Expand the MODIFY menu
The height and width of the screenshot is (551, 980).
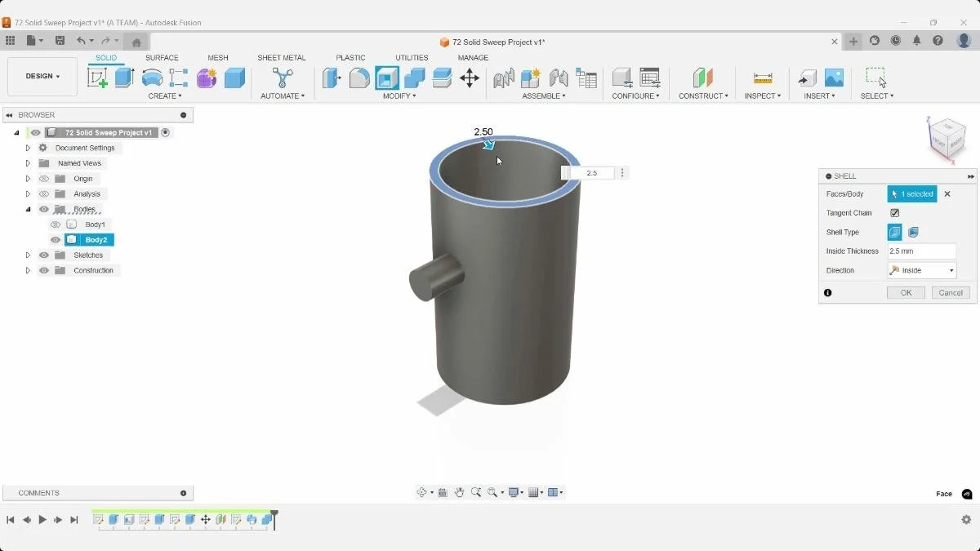coord(399,96)
